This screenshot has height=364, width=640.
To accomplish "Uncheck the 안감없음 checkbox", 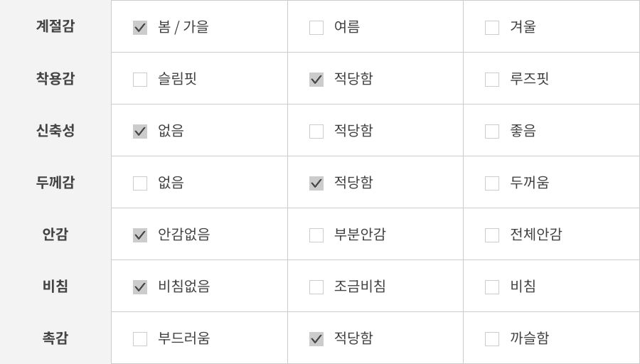I will [140, 235].
